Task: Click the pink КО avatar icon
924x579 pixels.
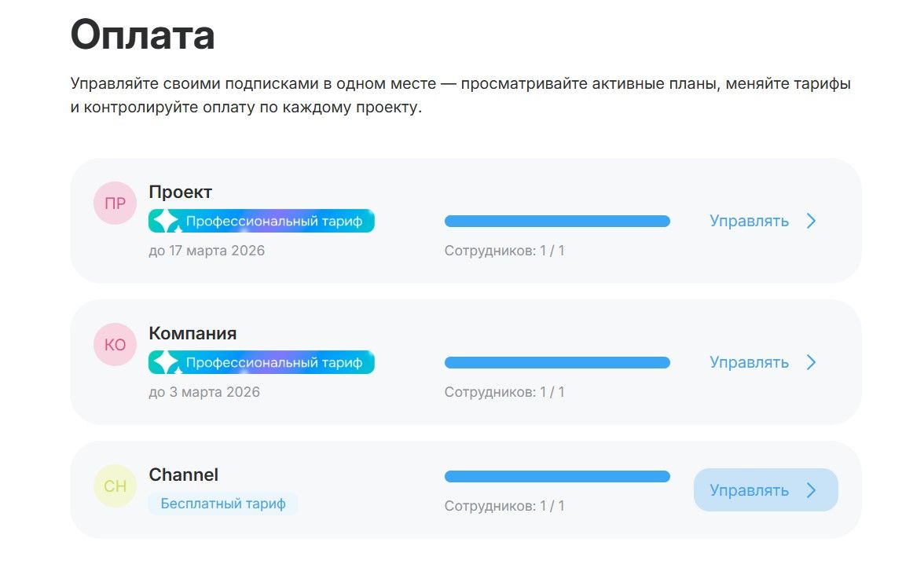Action: [x=115, y=345]
